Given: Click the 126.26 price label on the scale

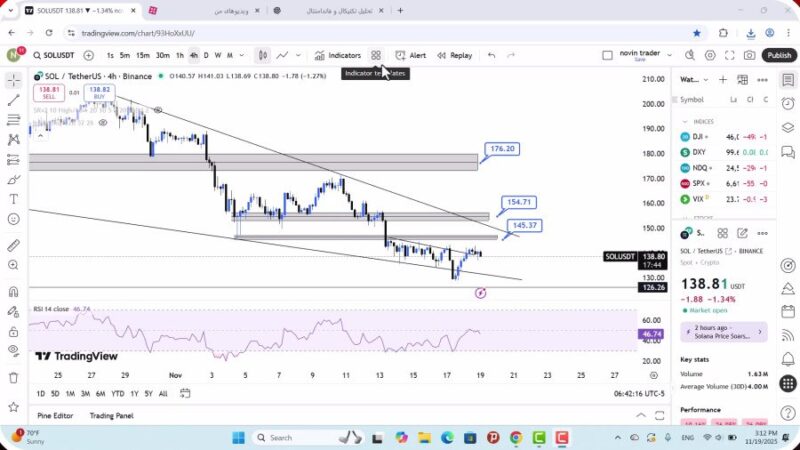Looking at the screenshot, I should point(654,287).
